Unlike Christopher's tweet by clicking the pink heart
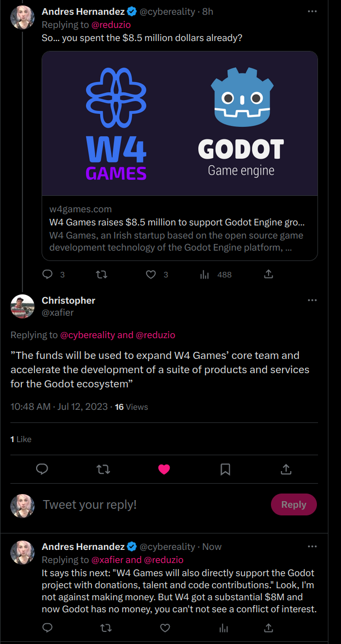Image resolution: width=341 pixels, height=644 pixels. tap(164, 469)
